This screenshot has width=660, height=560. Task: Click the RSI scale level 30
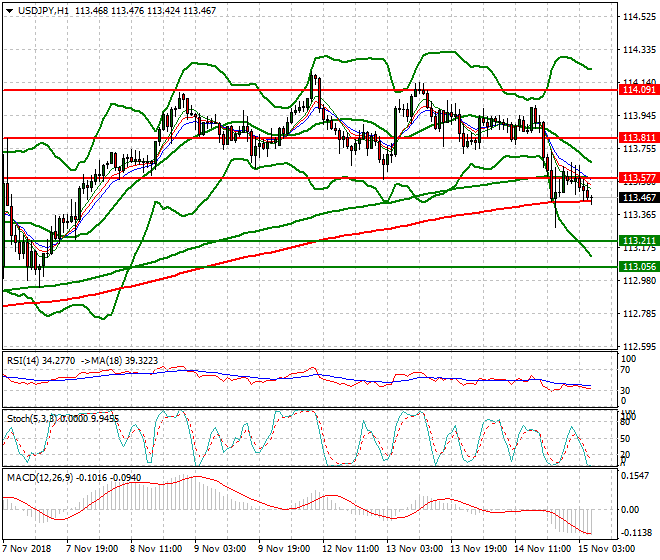[625, 390]
